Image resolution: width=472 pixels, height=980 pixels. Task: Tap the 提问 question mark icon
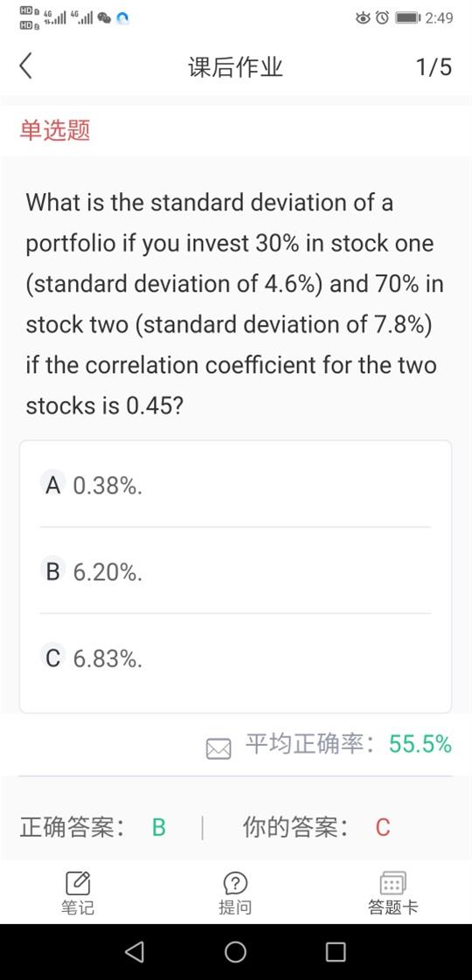236,883
